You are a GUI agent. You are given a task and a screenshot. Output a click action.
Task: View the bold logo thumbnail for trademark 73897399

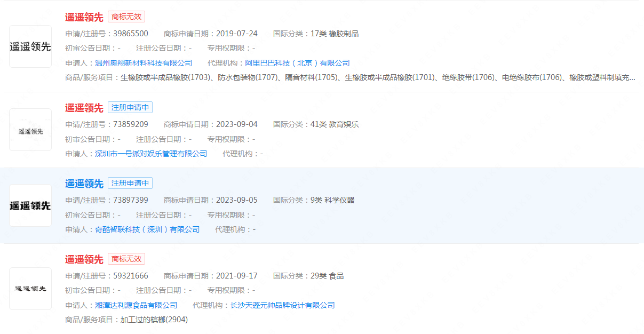(30, 205)
